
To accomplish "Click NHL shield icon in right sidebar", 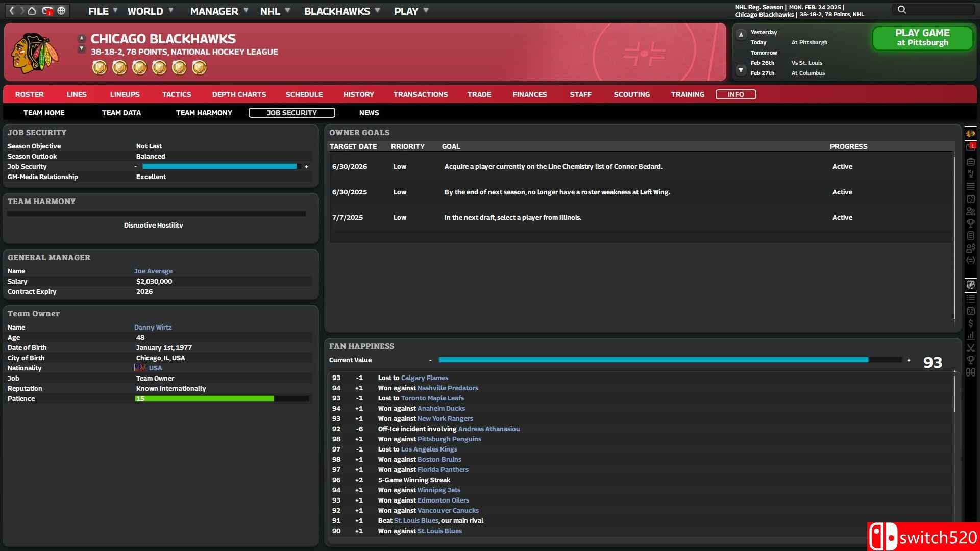I will 970,285.
